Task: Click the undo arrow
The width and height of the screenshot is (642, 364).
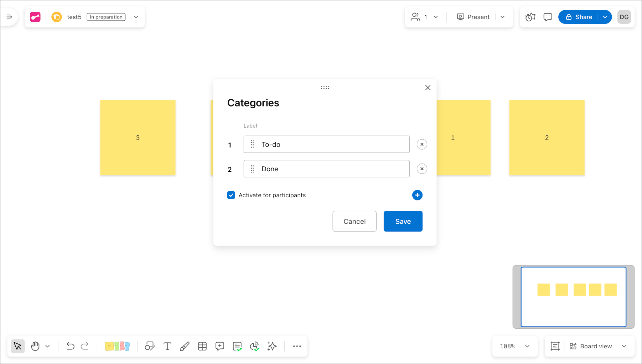Action: [x=70, y=346]
